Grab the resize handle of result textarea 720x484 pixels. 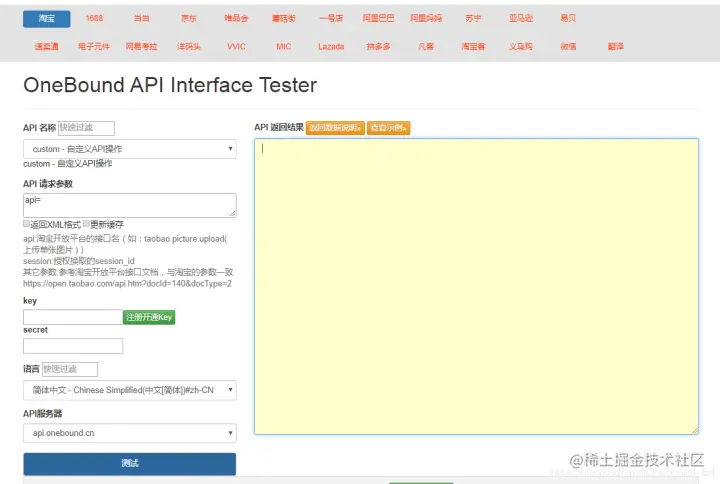[x=695, y=430]
